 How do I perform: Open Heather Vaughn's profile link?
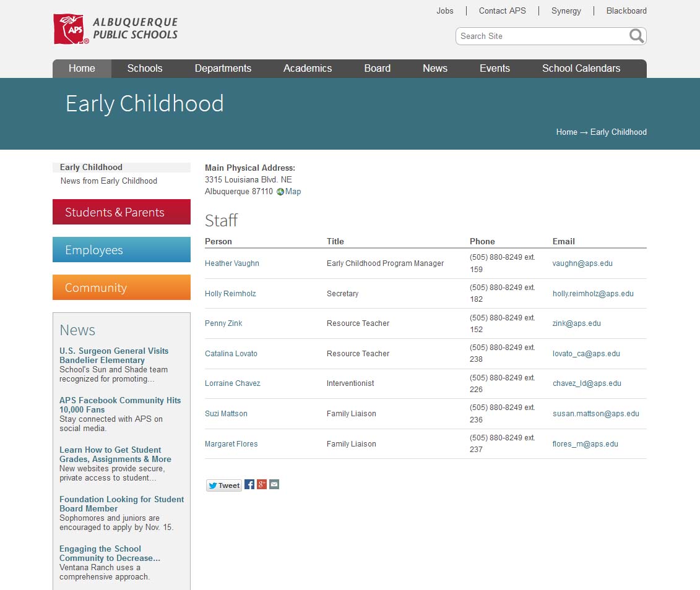tap(231, 263)
